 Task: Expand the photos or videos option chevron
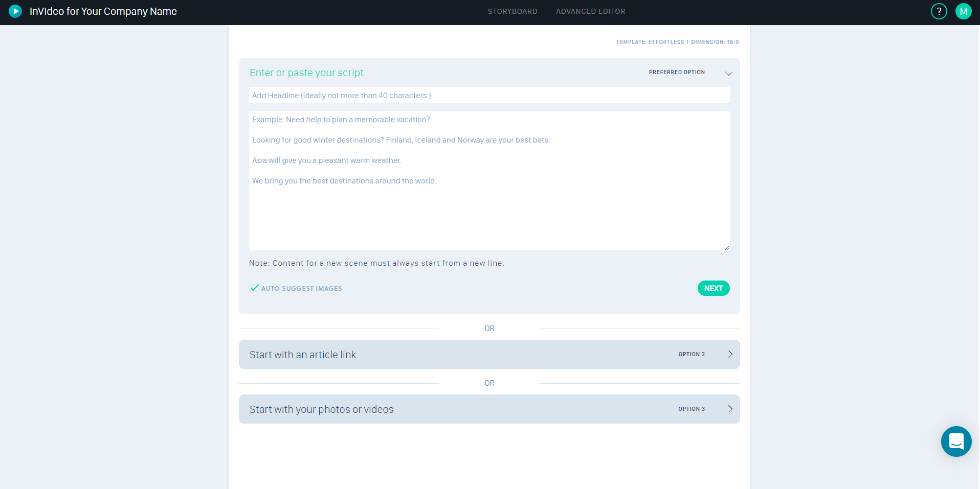pos(730,409)
